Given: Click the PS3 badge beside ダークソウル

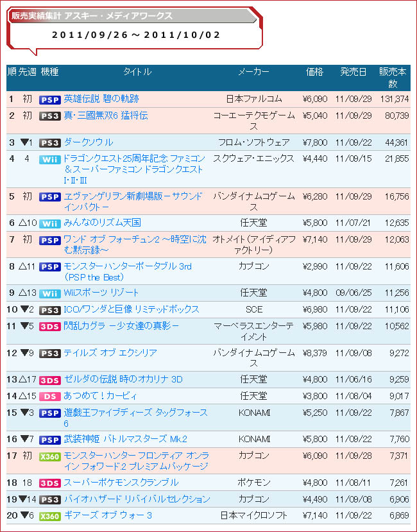Looking at the screenshot, I should (50, 143).
